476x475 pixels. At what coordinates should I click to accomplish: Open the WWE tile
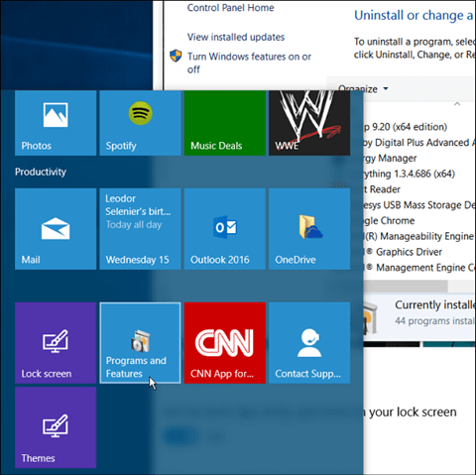coord(309,123)
